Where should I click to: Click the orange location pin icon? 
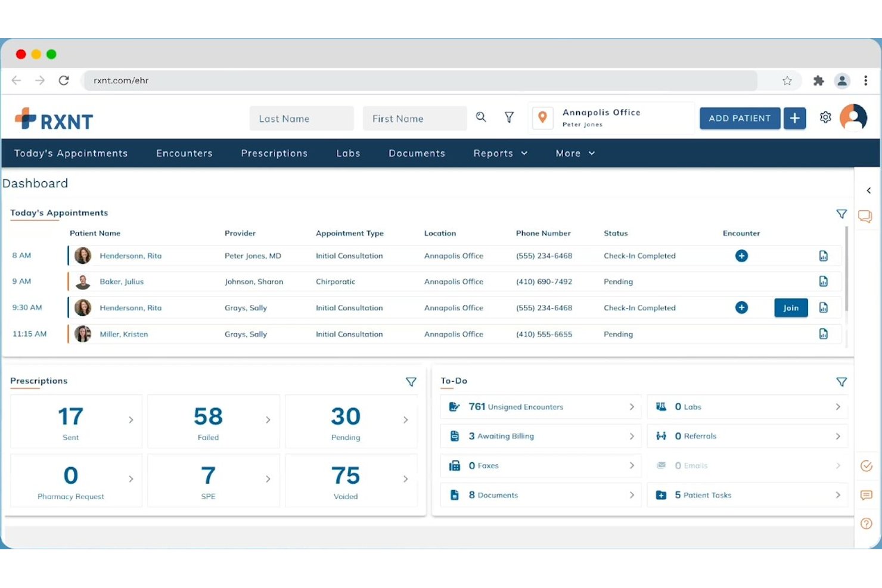(542, 117)
